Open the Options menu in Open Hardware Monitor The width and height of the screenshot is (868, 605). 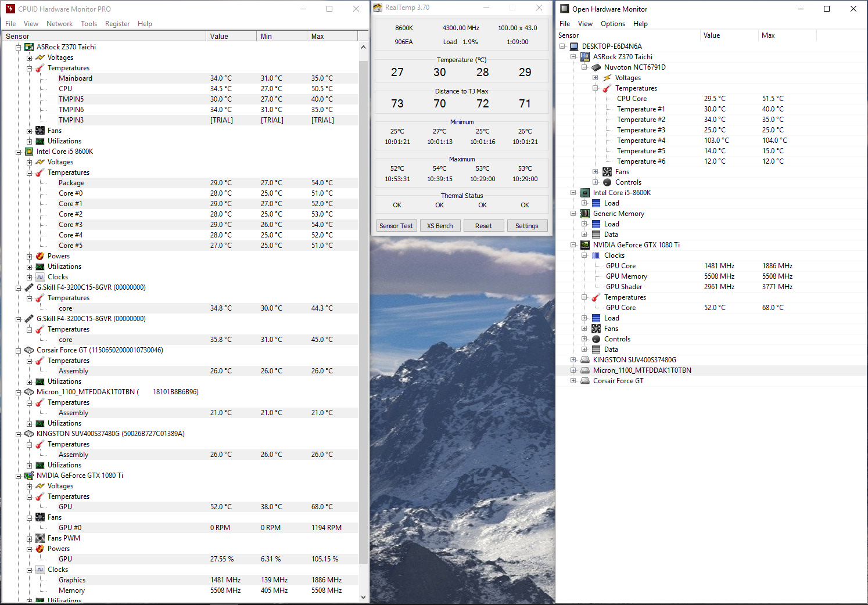612,24
